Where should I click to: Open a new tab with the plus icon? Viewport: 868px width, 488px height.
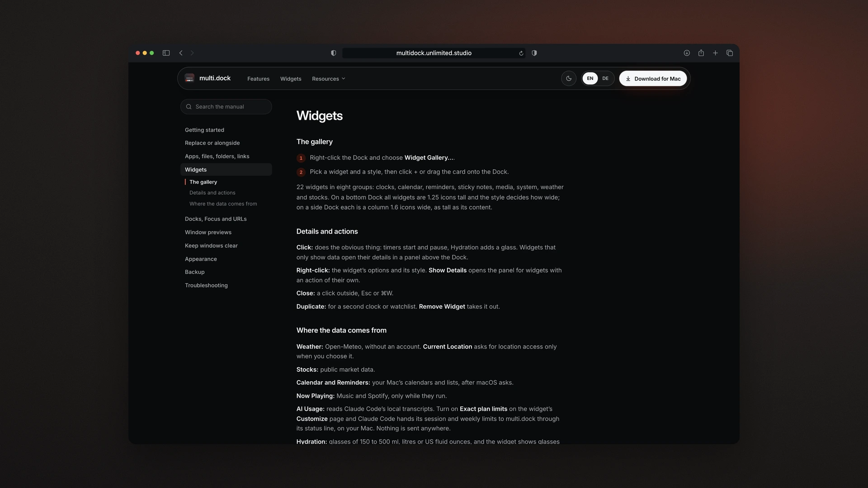(x=715, y=53)
